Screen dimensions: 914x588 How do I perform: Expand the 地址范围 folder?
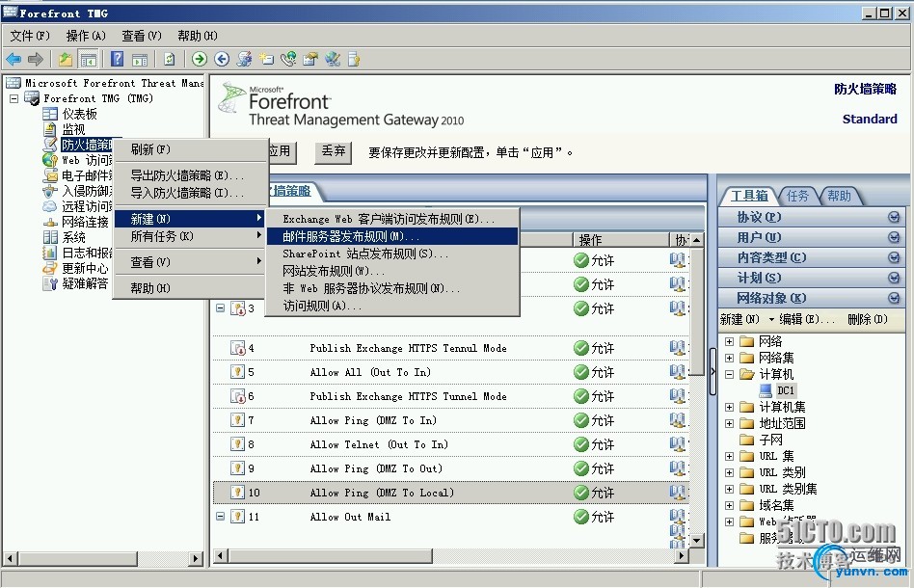729,423
